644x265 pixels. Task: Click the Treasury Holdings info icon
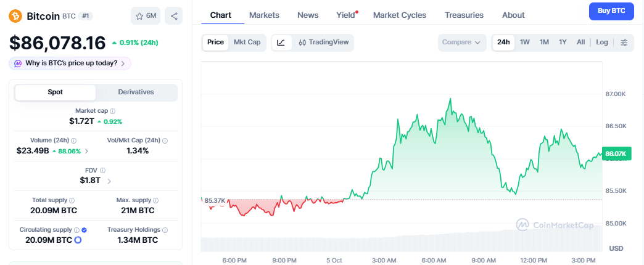coord(165,230)
